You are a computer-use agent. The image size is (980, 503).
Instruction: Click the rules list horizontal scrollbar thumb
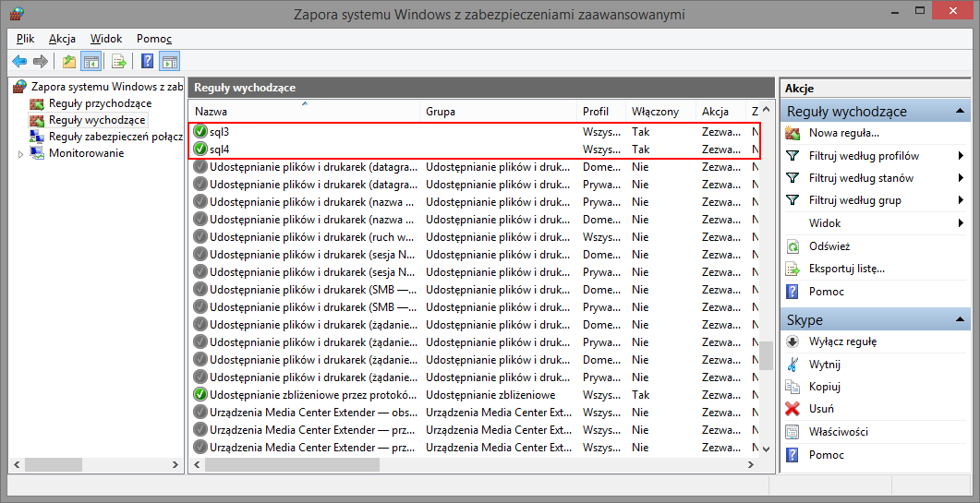292,465
